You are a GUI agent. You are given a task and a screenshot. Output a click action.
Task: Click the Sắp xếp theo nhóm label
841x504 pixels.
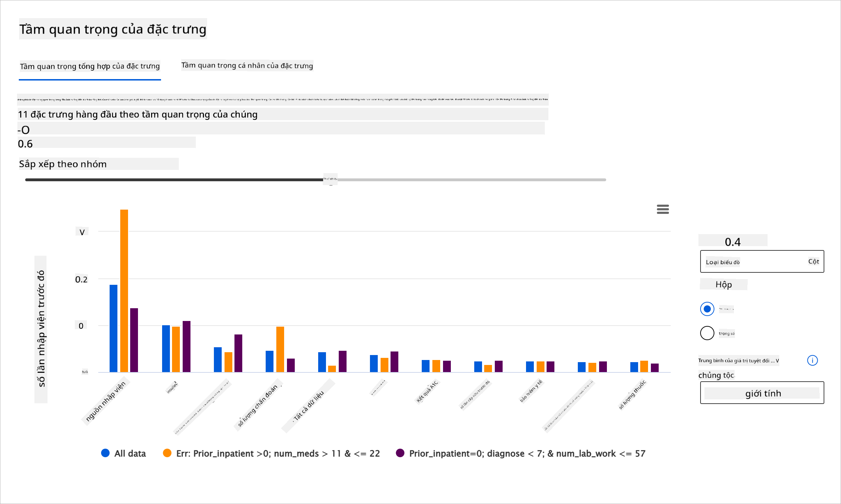pyautogui.click(x=63, y=164)
